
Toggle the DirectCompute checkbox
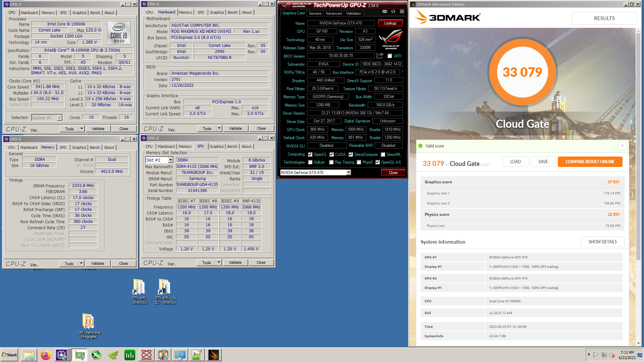(x=351, y=155)
